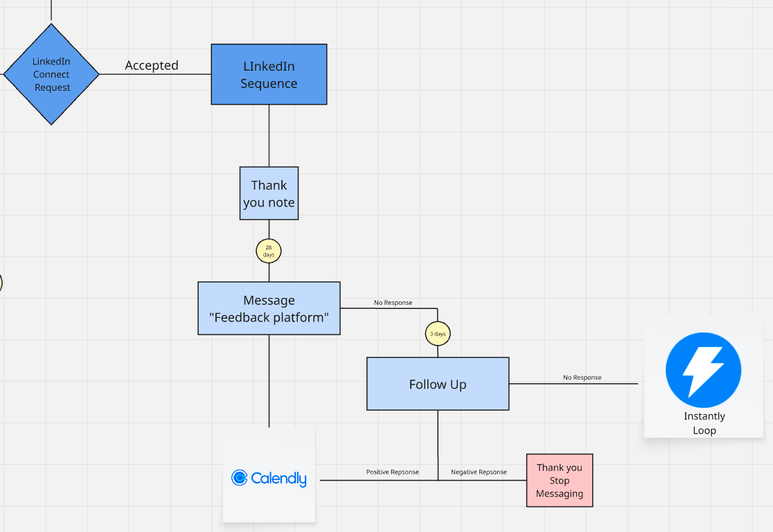
Task: Select the Positive Repsonse label
Action: pyautogui.click(x=393, y=472)
